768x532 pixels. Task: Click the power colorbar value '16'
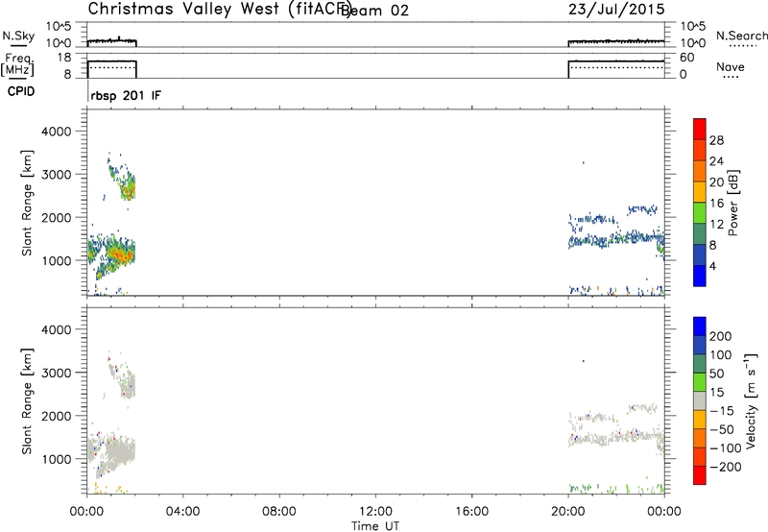716,204
